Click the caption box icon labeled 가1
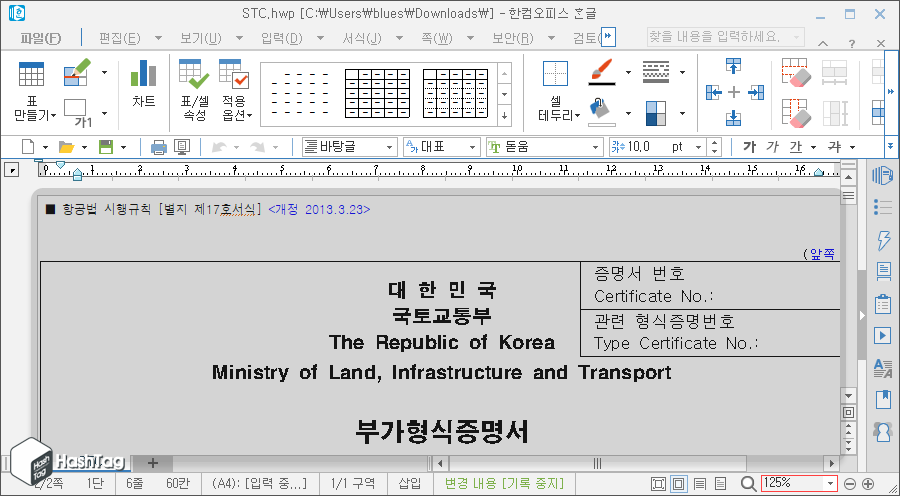The width and height of the screenshot is (900, 496). 77,113
